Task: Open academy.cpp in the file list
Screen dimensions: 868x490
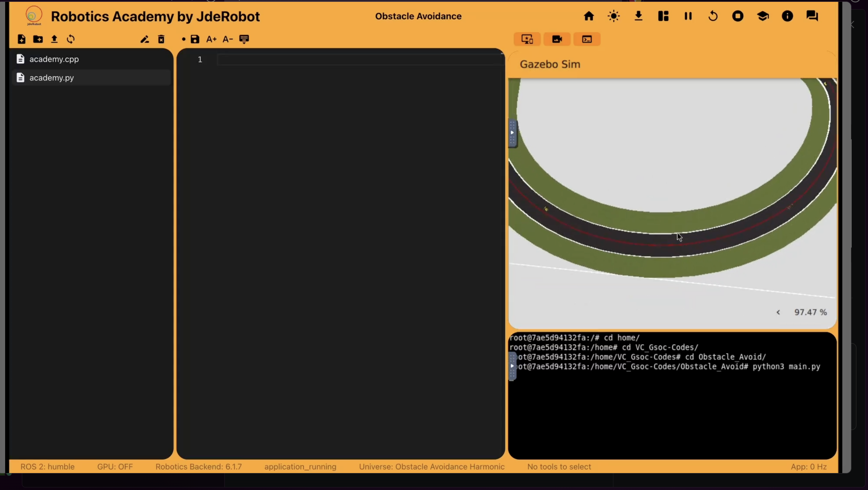Action: [x=92, y=59]
